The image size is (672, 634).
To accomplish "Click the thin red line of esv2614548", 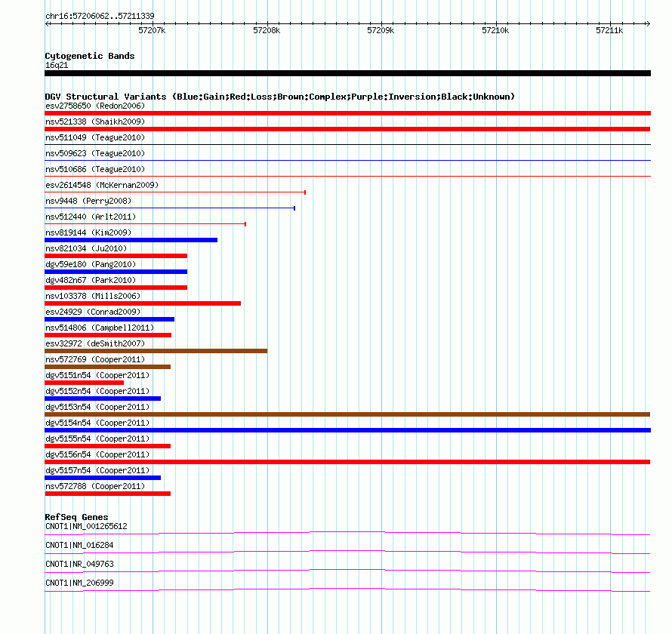I will pos(175,192).
